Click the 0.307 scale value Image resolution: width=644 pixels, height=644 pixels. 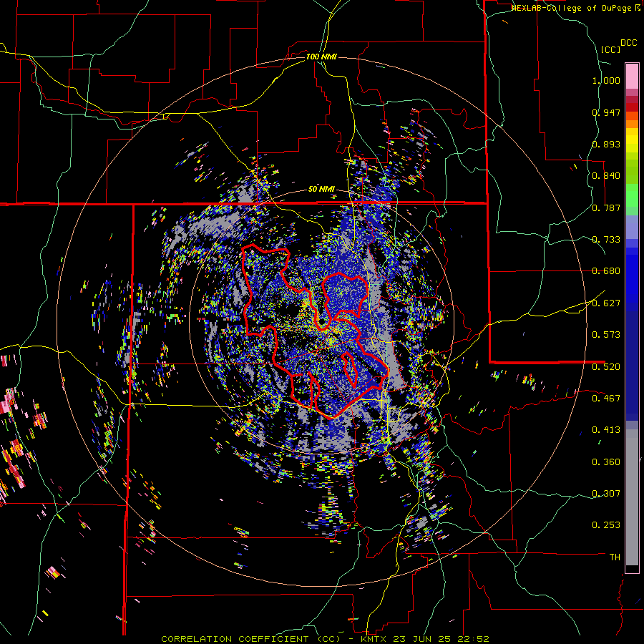tap(606, 494)
